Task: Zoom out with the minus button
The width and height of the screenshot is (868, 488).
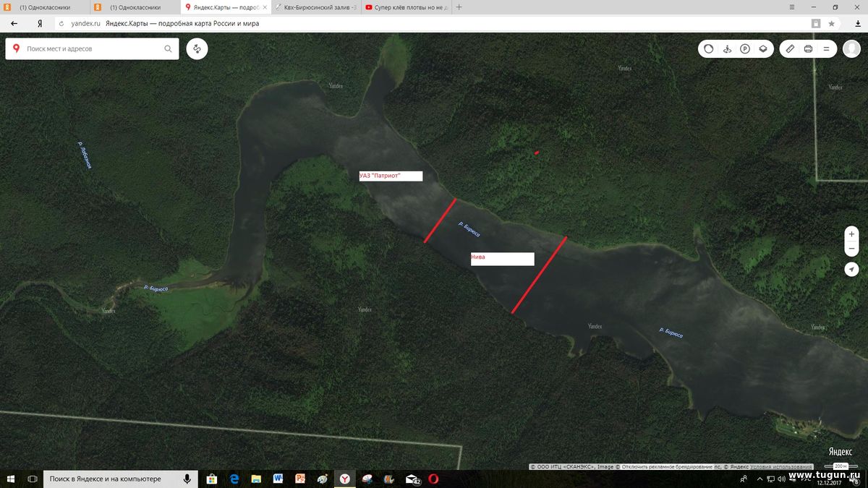Action: (x=852, y=249)
